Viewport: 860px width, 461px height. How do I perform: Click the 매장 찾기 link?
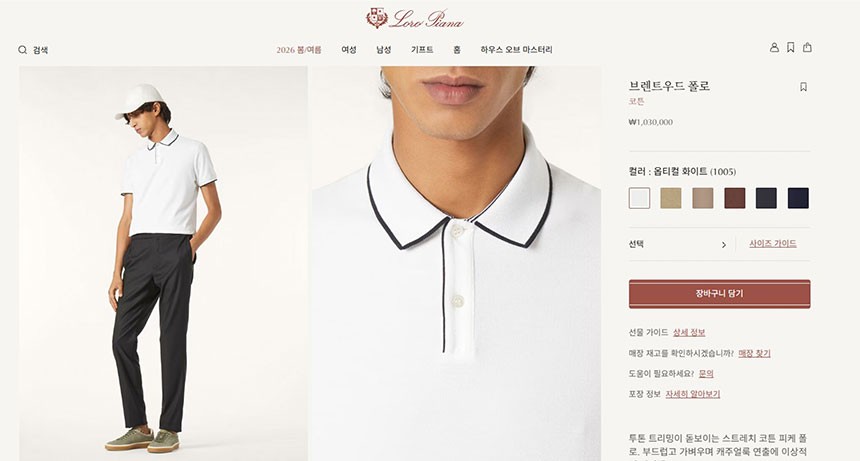tap(754, 354)
